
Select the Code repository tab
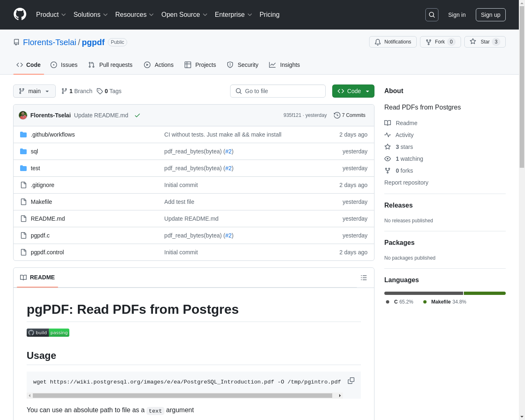(29, 65)
